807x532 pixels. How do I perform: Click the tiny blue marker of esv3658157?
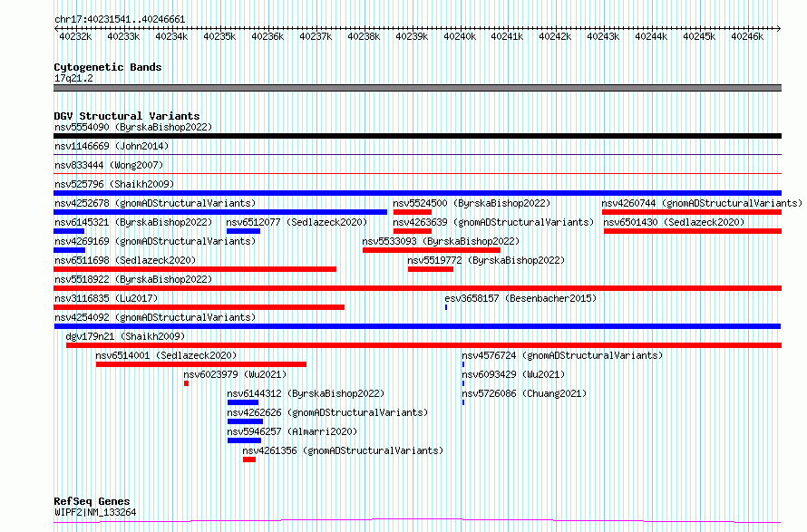tap(446, 307)
